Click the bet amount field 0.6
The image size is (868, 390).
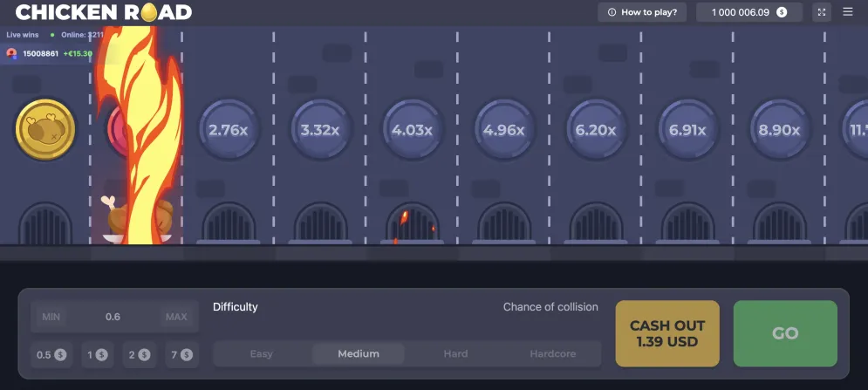point(113,317)
